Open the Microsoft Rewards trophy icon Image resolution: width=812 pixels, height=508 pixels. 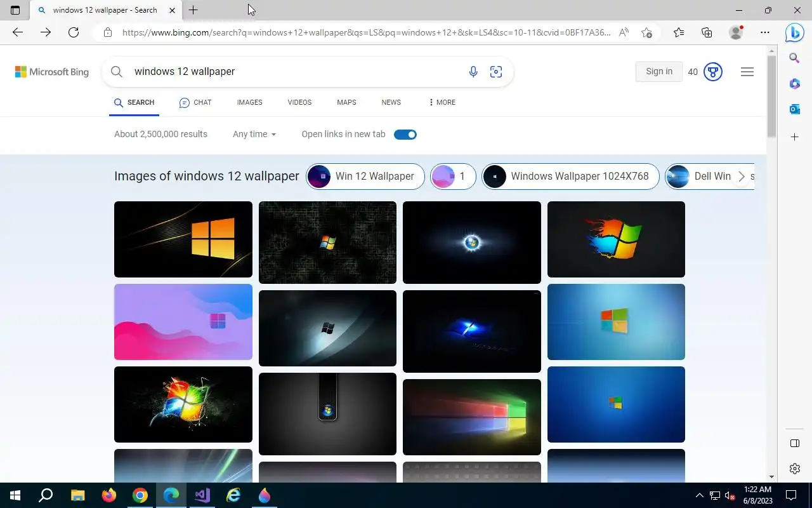713,72
